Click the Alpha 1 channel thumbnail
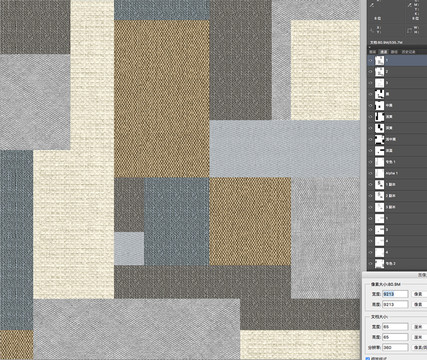The height and width of the screenshot is (360, 427). coord(379,173)
